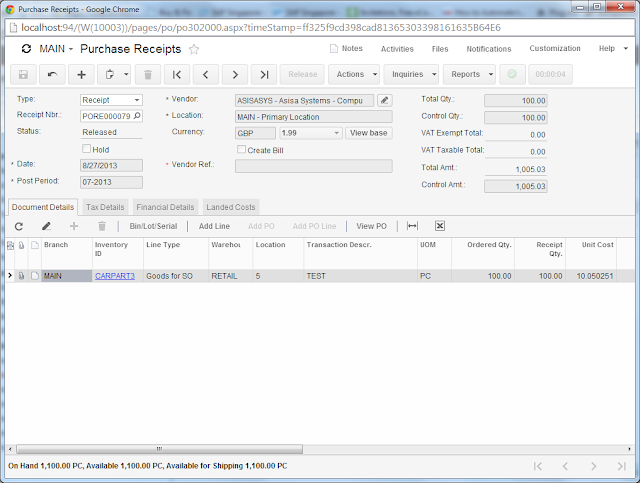Click the Vendor edit pencil icon
The image size is (640, 483).
[x=384, y=100]
